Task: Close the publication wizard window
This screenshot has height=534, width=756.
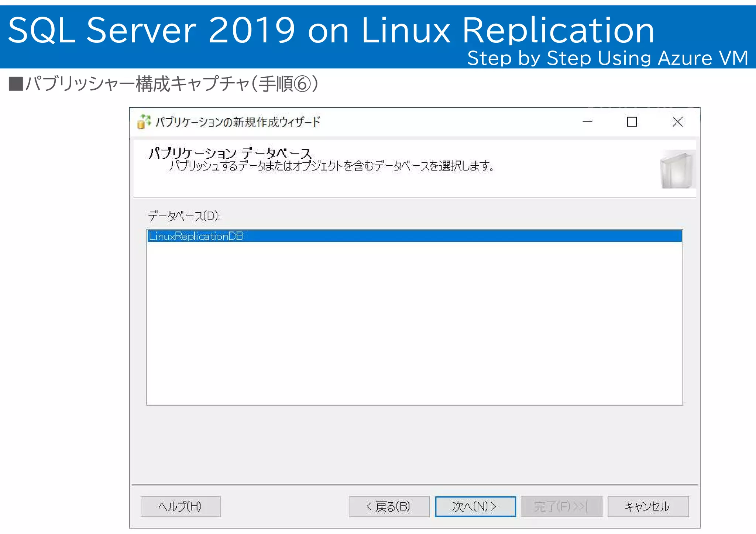Action: pos(678,122)
